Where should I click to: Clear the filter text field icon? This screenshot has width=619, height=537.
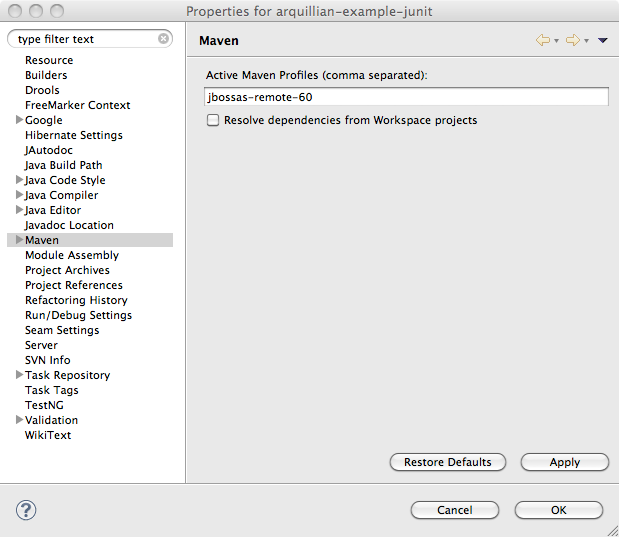coord(164,39)
